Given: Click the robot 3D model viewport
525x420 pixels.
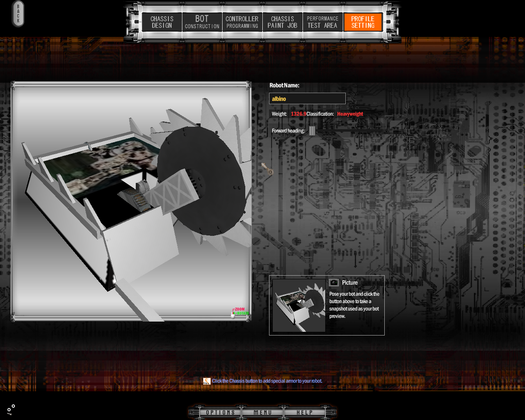Looking at the screenshot, I should [x=131, y=201].
